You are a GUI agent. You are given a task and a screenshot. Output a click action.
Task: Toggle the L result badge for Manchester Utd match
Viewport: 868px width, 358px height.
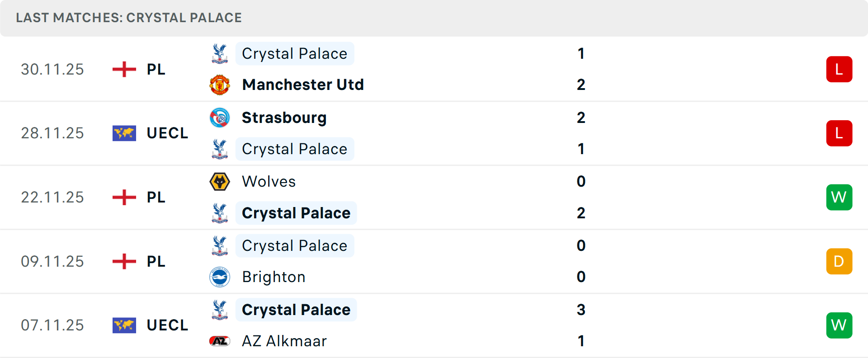tap(839, 69)
